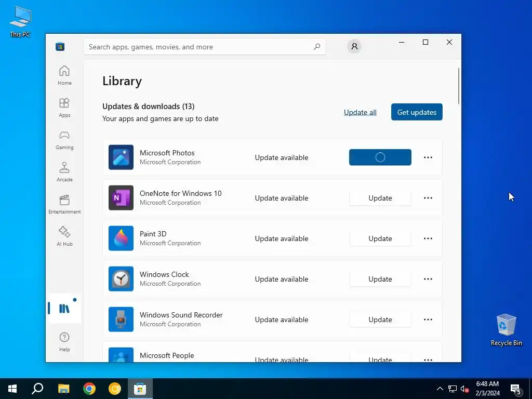Click the Library page vertical scrollbar
The width and height of the screenshot is (532, 399).
459,86
